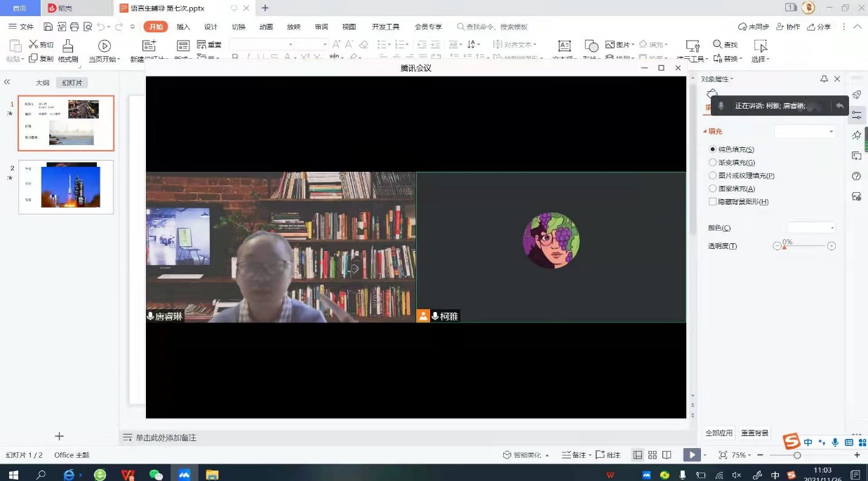Click the Cut (剪切) scissors icon
Screen dimensions: 868x481
coord(33,44)
